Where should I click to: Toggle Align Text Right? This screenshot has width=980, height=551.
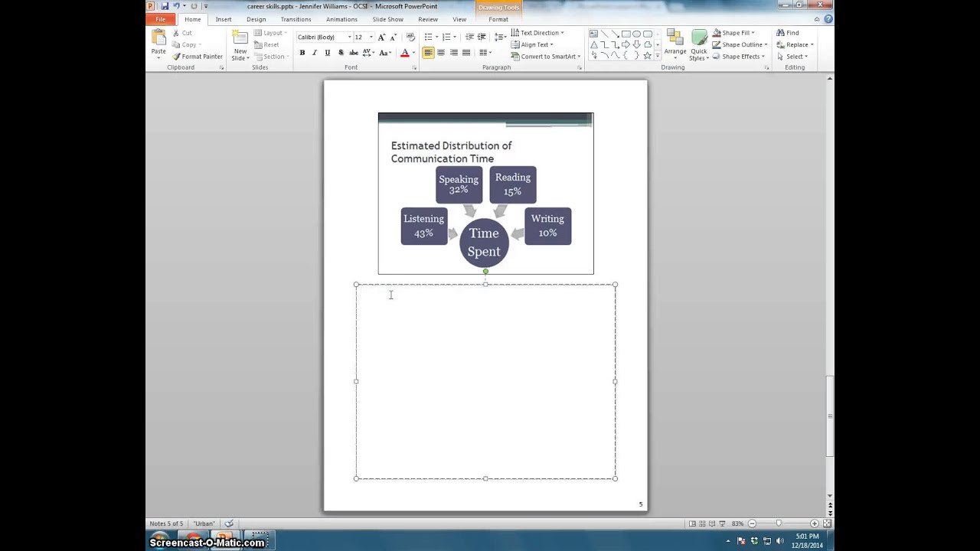[453, 53]
